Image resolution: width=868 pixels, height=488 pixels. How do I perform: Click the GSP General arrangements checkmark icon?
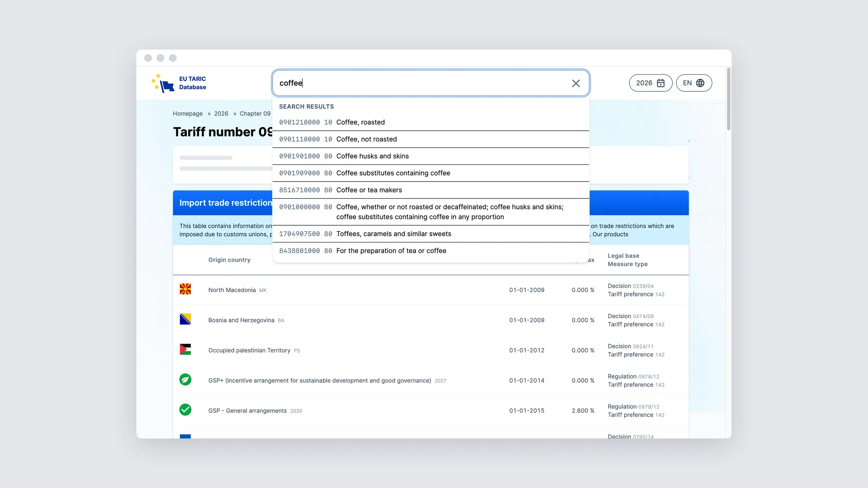(x=185, y=410)
